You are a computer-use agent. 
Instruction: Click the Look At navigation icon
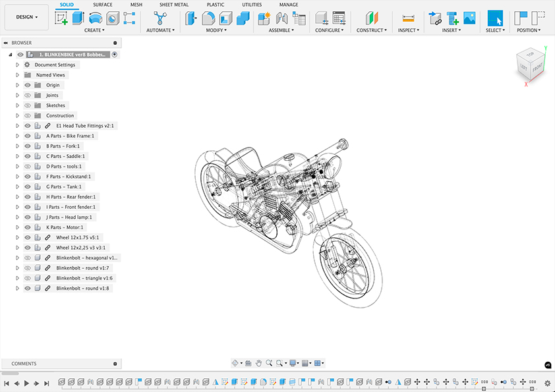(248, 363)
